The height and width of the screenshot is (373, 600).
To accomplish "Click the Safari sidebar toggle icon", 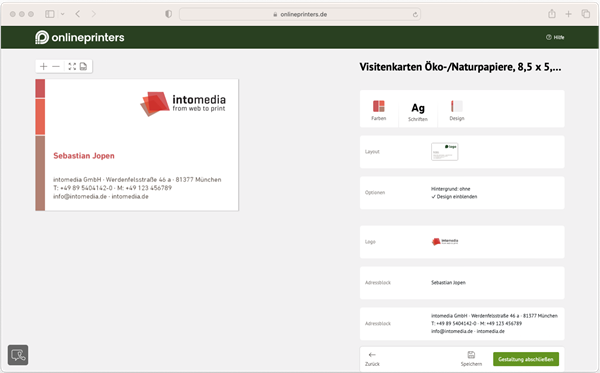I will 50,14.
